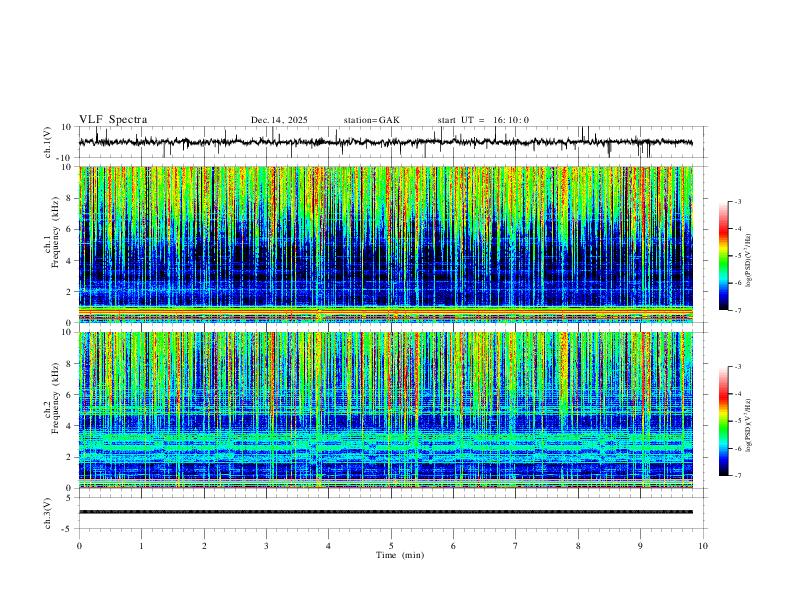Click the ch.2 colorbar log(PSD) label
This screenshot has height=612, width=792.
point(750,426)
